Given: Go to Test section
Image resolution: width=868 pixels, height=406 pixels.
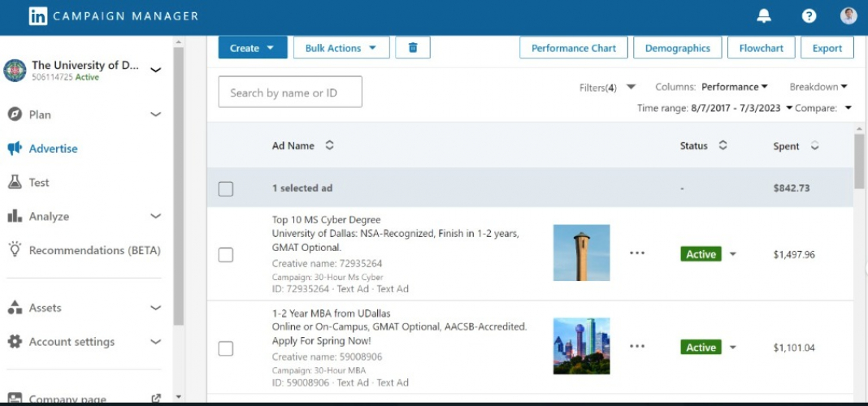Looking at the screenshot, I should (39, 182).
